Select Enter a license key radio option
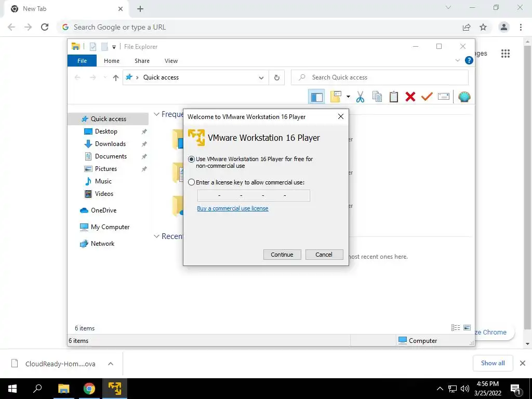 tap(191, 182)
